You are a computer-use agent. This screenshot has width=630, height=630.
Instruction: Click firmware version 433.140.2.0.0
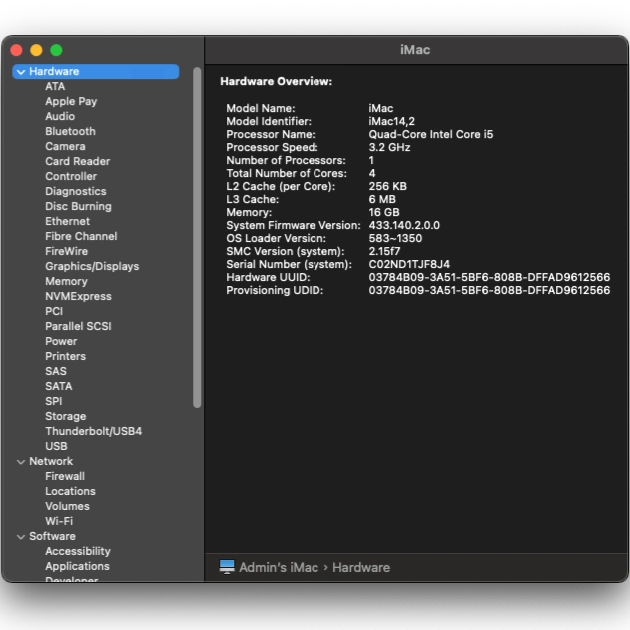pos(404,225)
